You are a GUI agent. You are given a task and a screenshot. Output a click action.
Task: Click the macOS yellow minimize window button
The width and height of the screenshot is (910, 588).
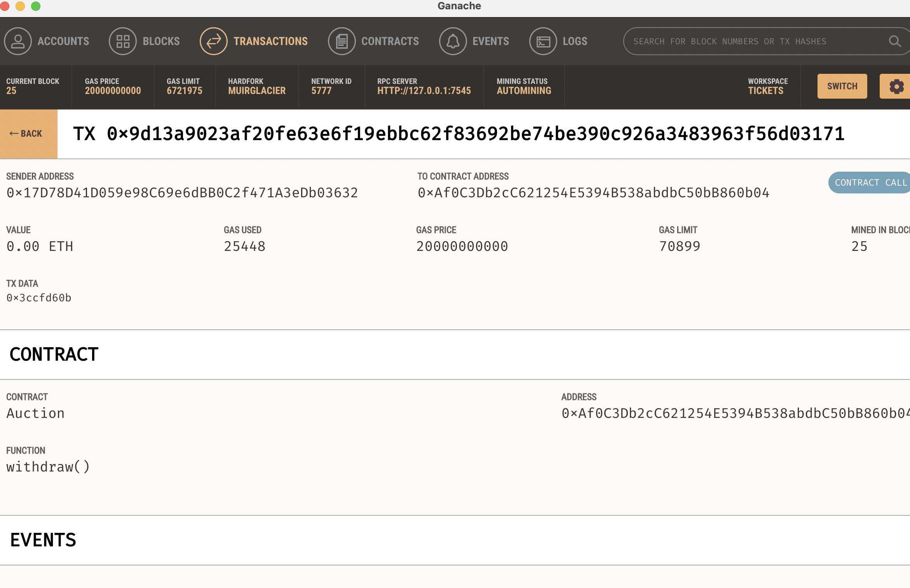tap(20, 6)
